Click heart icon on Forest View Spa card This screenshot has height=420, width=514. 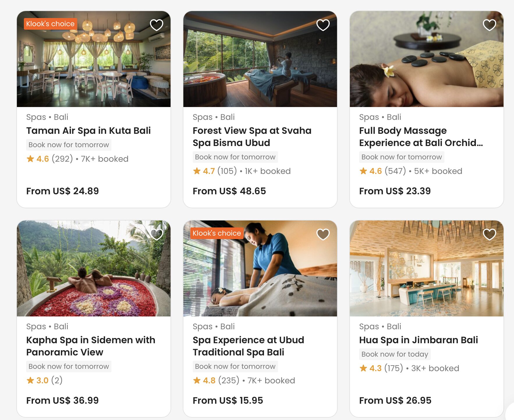pyautogui.click(x=323, y=25)
